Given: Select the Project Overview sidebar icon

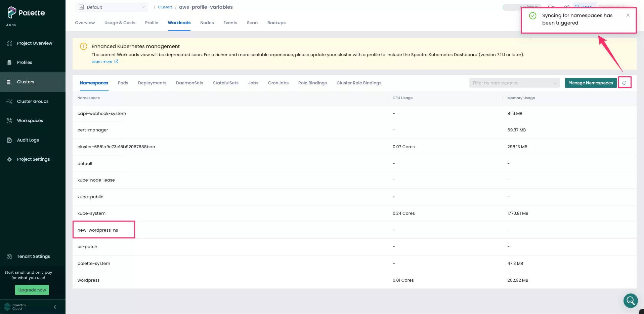Looking at the screenshot, I should (9, 43).
